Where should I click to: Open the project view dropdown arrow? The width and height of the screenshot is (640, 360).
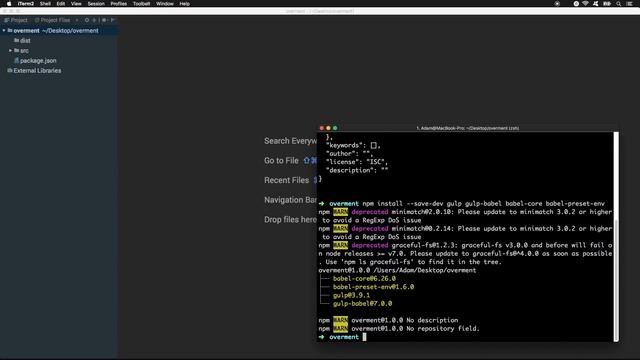click(77, 20)
